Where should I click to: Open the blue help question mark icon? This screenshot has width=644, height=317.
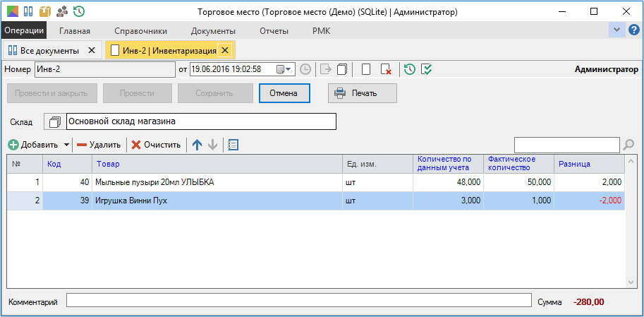(633, 30)
